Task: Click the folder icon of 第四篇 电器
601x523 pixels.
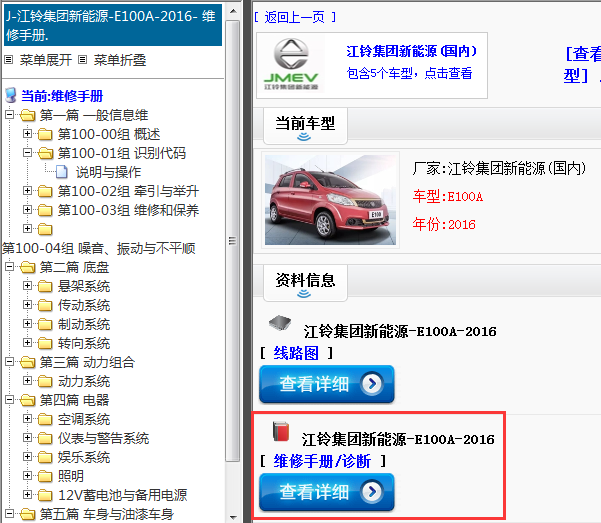Action: pos(27,400)
